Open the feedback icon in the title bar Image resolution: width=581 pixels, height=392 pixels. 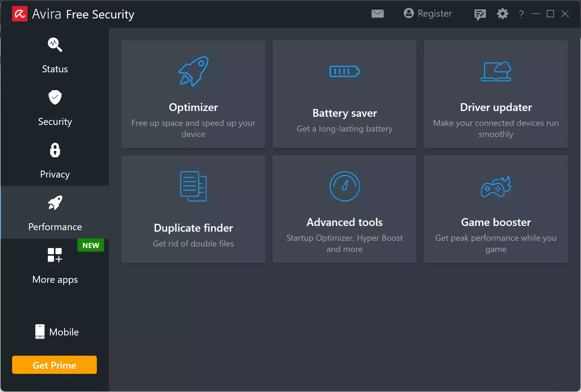point(480,14)
